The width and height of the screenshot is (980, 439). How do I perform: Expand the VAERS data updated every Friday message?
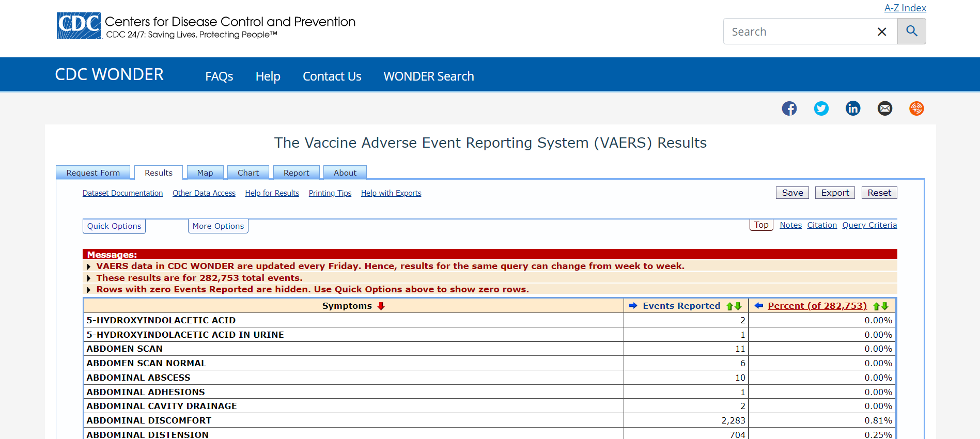click(x=89, y=266)
